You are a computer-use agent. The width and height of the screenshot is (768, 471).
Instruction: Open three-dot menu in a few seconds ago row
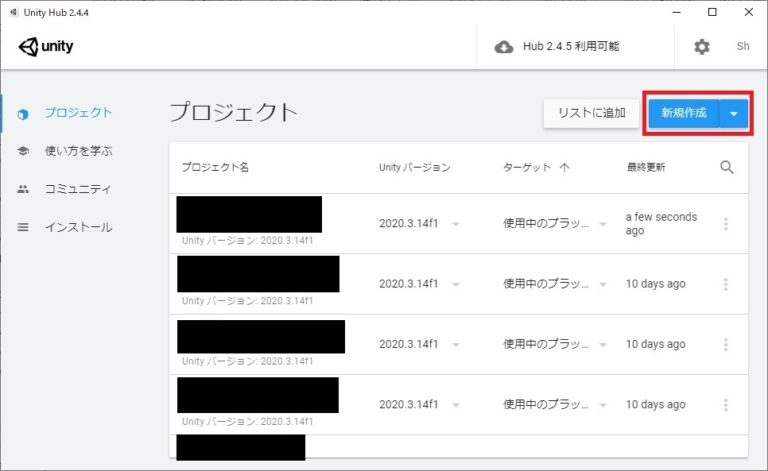(725, 224)
